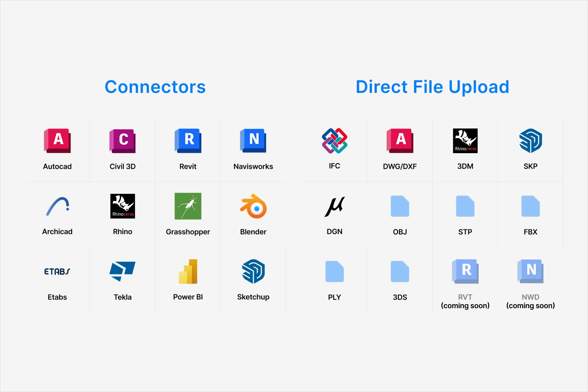Select the DWG/DXF upload icon
The image size is (588, 392).
coord(400,141)
